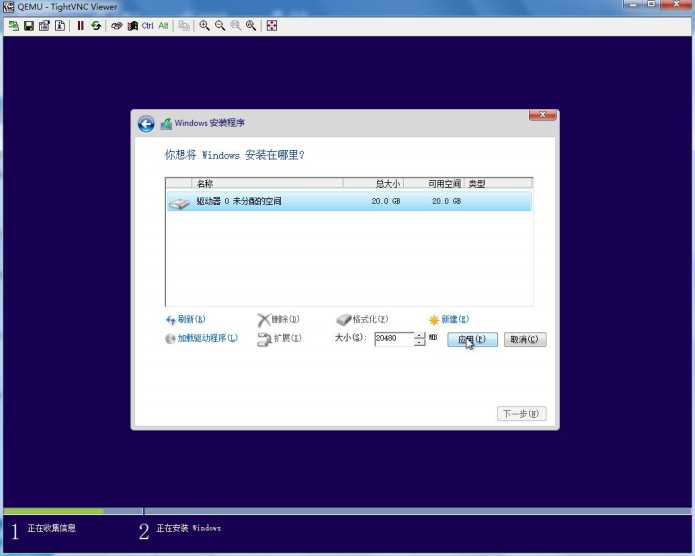This screenshot has height=556, width=695.
Task: Click the 名称 column header
Action: (x=267, y=183)
